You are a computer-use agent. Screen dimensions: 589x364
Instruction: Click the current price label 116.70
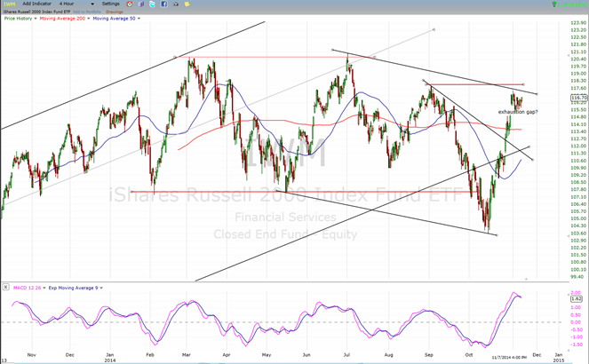pyautogui.click(x=578, y=98)
